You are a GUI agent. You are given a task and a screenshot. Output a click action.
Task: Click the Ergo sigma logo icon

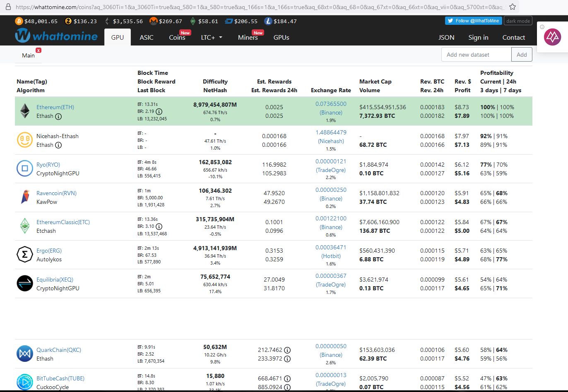coord(25,255)
